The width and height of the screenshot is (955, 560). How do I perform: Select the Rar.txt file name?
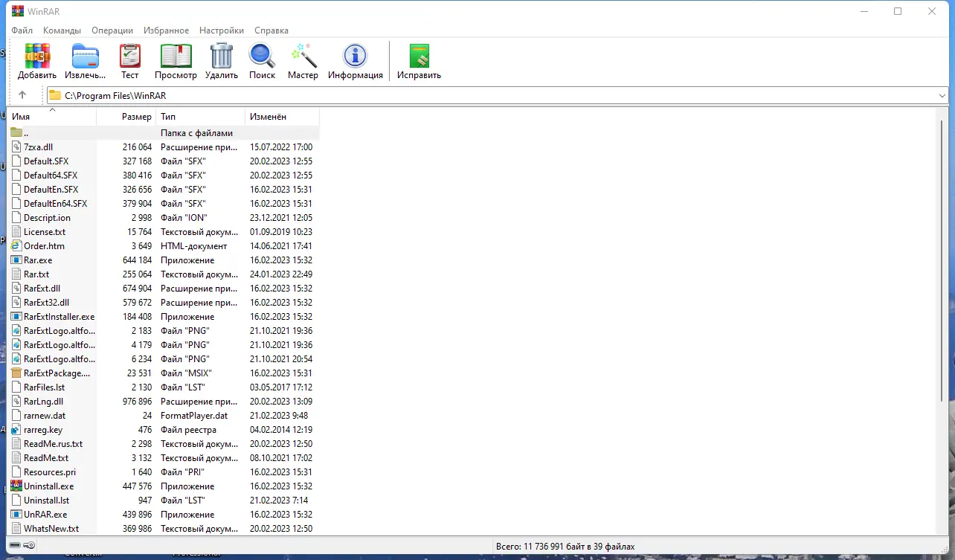tap(36, 274)
